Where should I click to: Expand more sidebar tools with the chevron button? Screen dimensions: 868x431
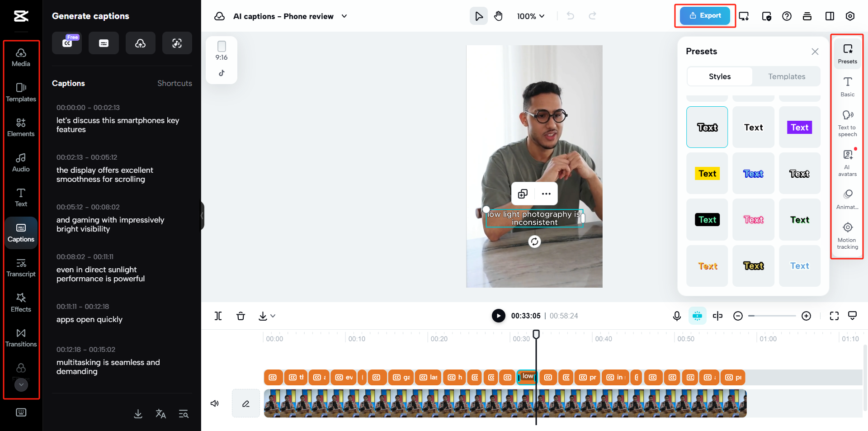(x=21, y=384)
